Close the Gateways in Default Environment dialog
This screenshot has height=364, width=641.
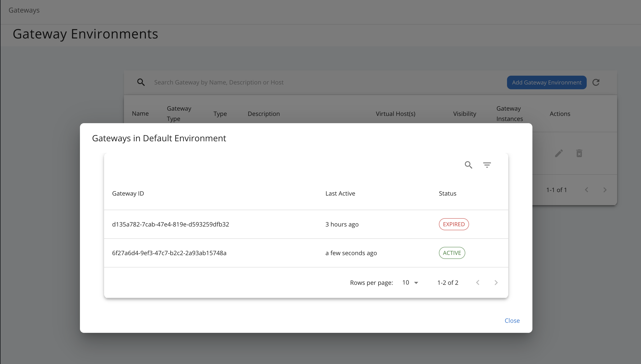512,321
